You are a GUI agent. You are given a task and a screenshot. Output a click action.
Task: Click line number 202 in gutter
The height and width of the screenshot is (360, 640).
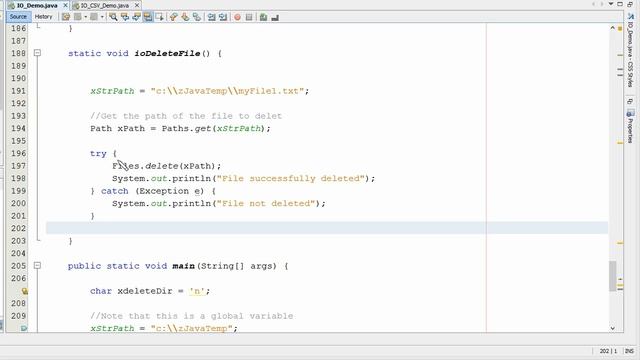[x=18, y=228]
